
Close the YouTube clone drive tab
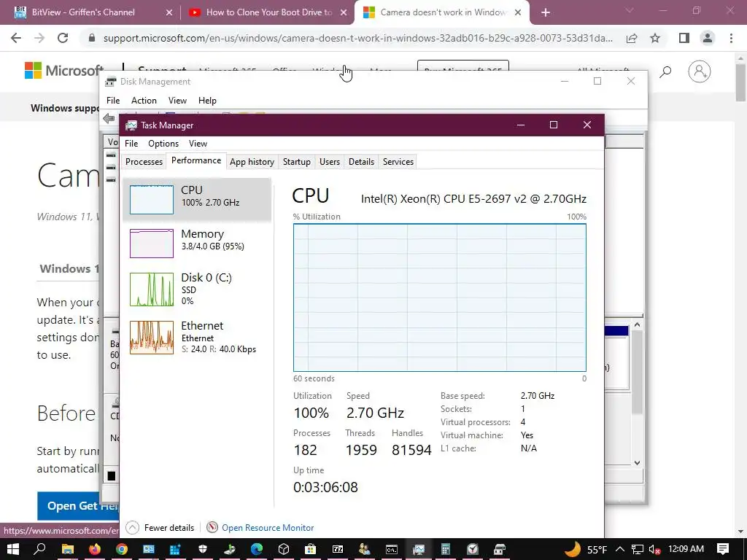click(344, 12)
